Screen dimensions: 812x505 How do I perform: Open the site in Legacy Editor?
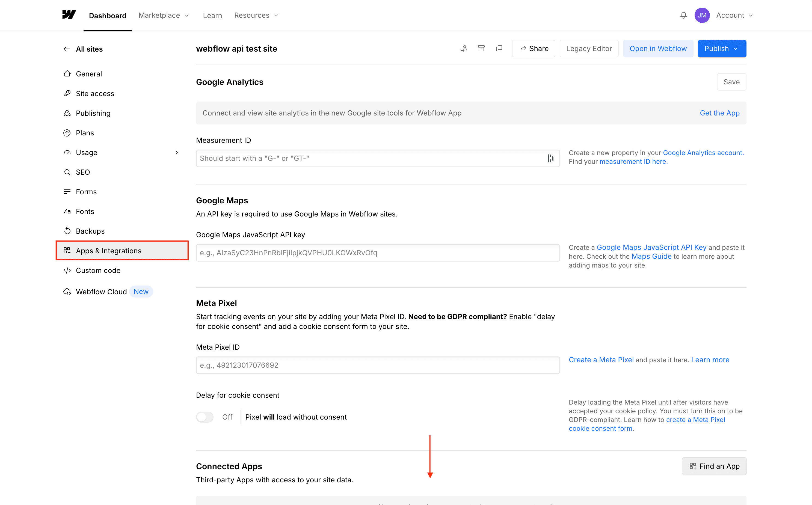(x=589, y=48)
